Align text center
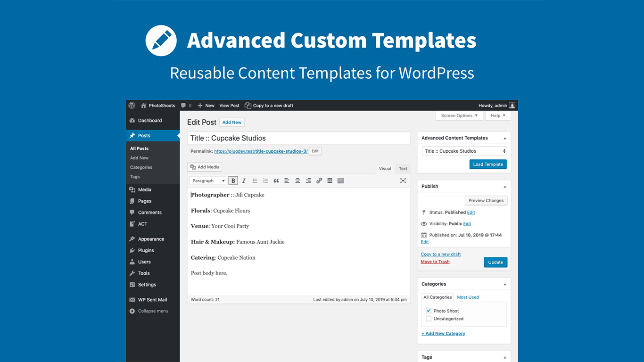The height and width of the screenshot is (362, 644). (x=297, y=181)
